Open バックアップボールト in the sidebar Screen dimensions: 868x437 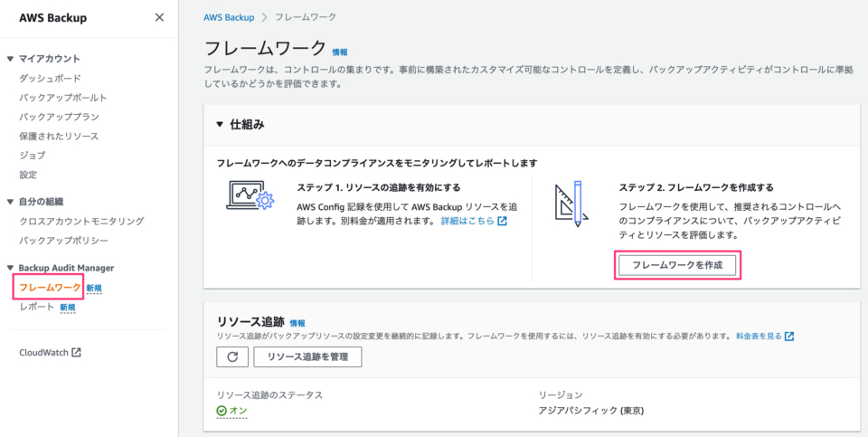tap(62, 98)
